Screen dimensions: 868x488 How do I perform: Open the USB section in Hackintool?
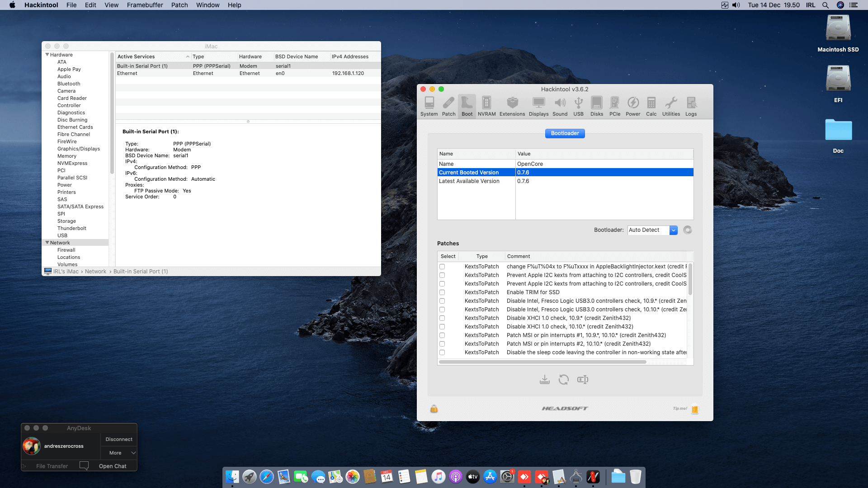[578, 106]
